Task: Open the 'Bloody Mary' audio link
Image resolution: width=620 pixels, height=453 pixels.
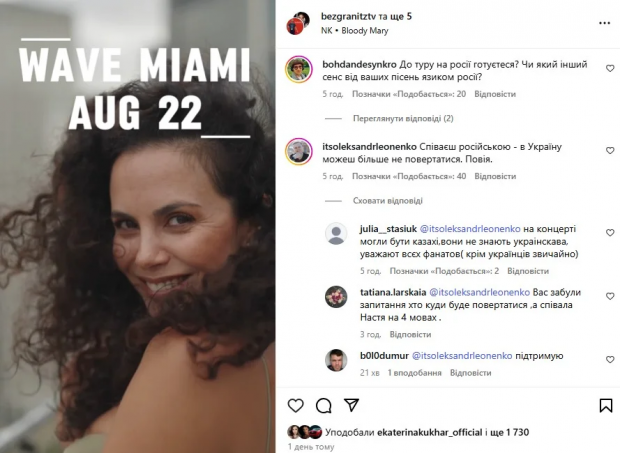Action: (x=365, y=31)
